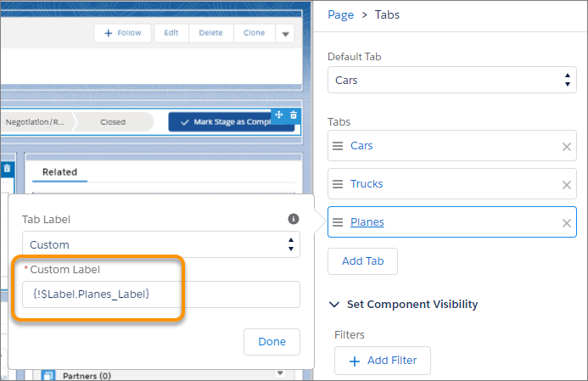Viewport: 588px width, 381px height.
Task: Select the Related tab
Action: coord(59,172)
